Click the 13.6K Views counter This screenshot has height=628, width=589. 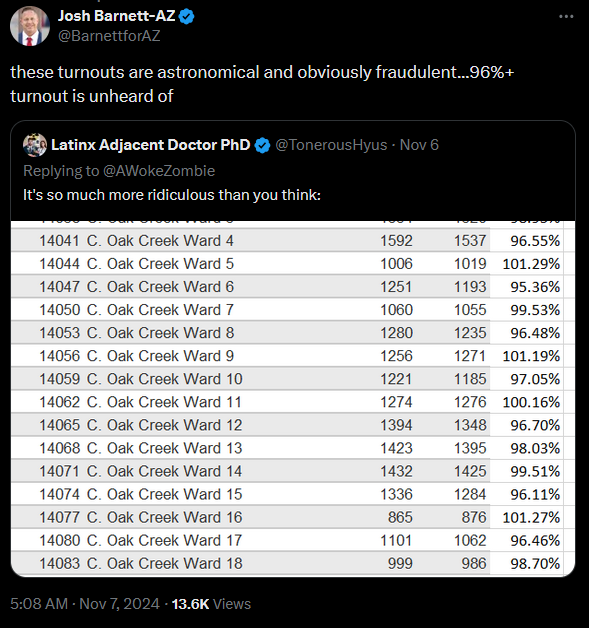(211, 604)
